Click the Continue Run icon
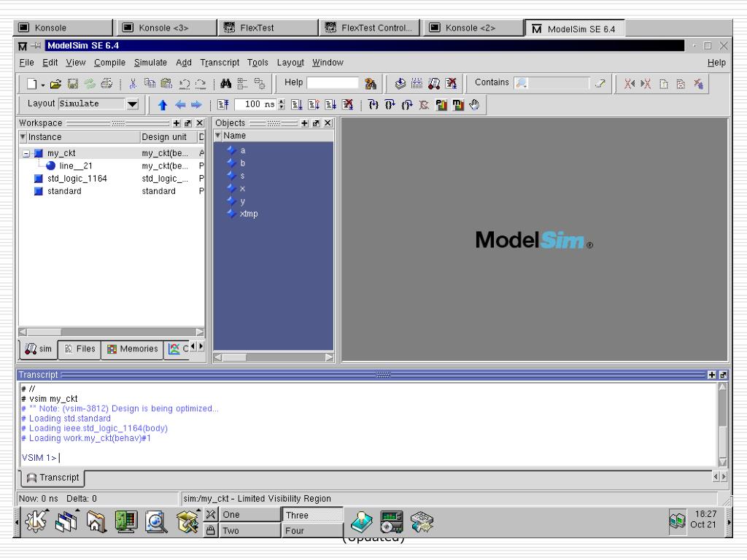 [x=314, y=105]
